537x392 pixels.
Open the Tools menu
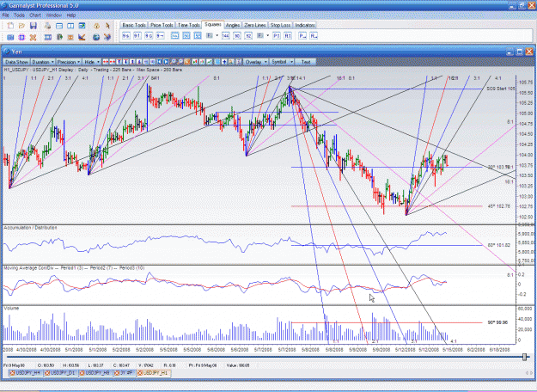19,15
